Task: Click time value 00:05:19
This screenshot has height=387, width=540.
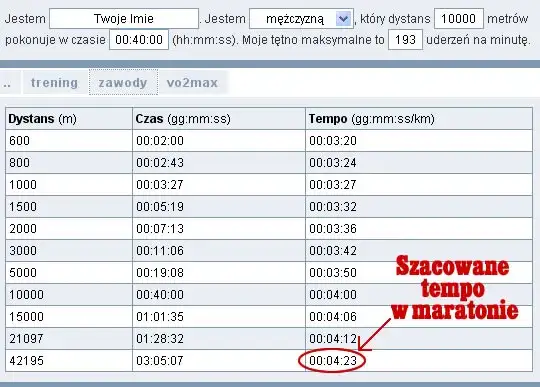Action: (160, 207)
